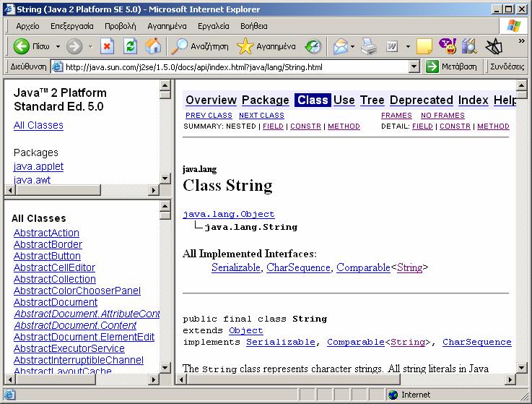Screen dimensions: 532x404
Task: Go to Home page house icon
Action: 153,46
